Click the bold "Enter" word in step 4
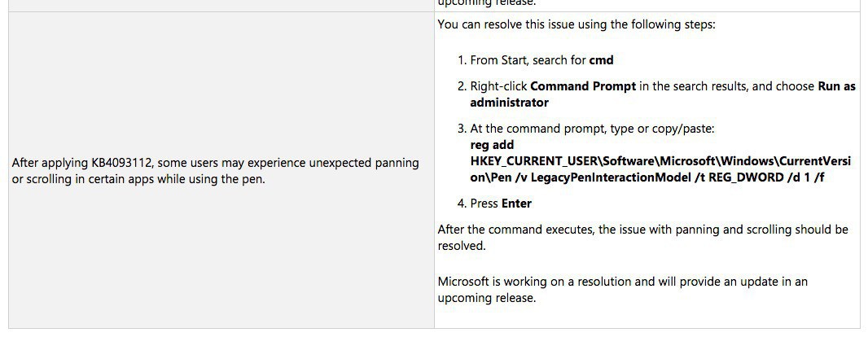868x337 pixels. pos(516,204)
